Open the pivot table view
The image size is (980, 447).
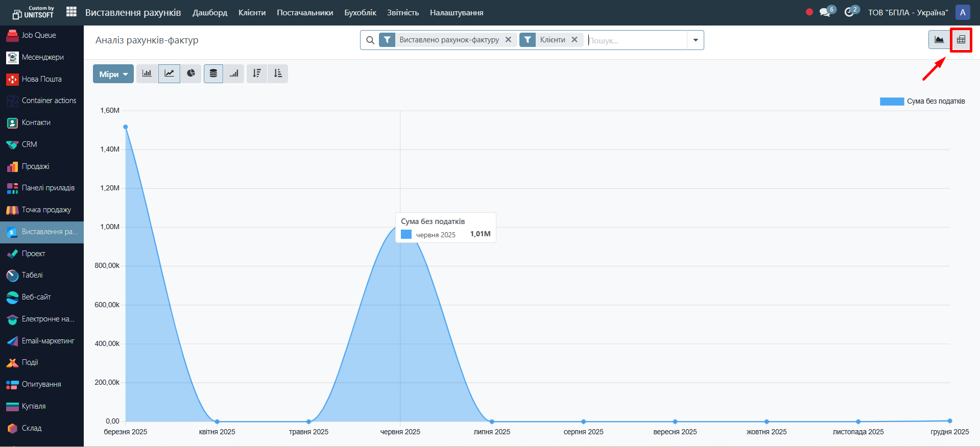[961, 40]
